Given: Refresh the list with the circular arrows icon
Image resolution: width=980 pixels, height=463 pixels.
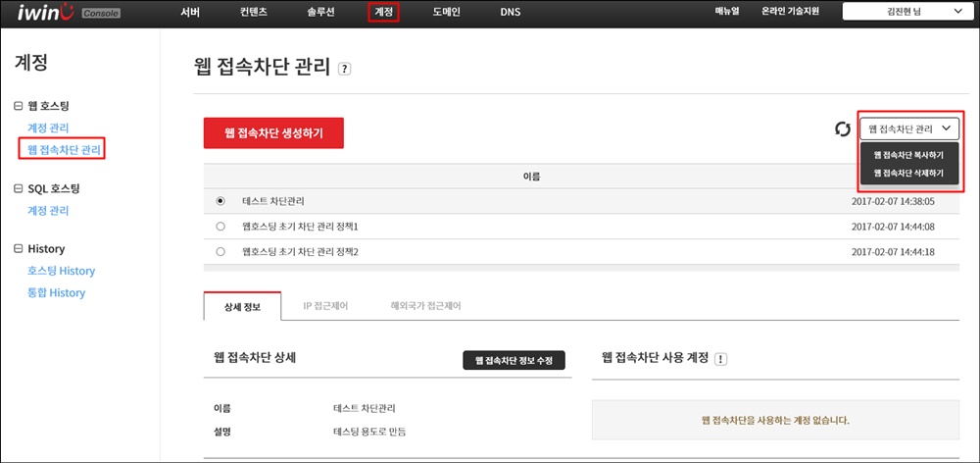Looking at the screenshot, I should coord(843,129).
